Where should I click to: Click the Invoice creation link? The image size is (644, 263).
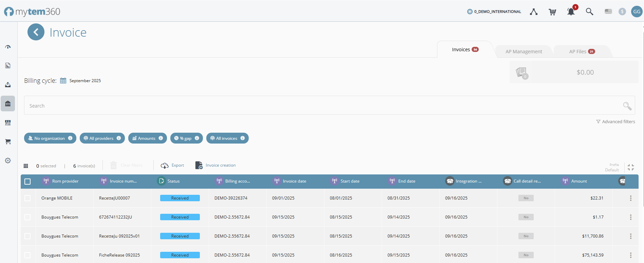point(221,165)
